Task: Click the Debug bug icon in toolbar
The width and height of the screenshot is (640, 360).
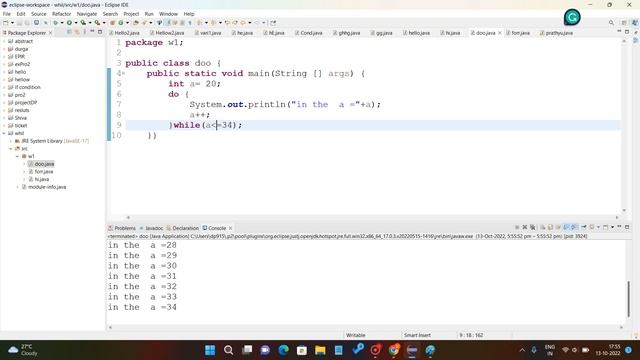Action: click(56, 23)
